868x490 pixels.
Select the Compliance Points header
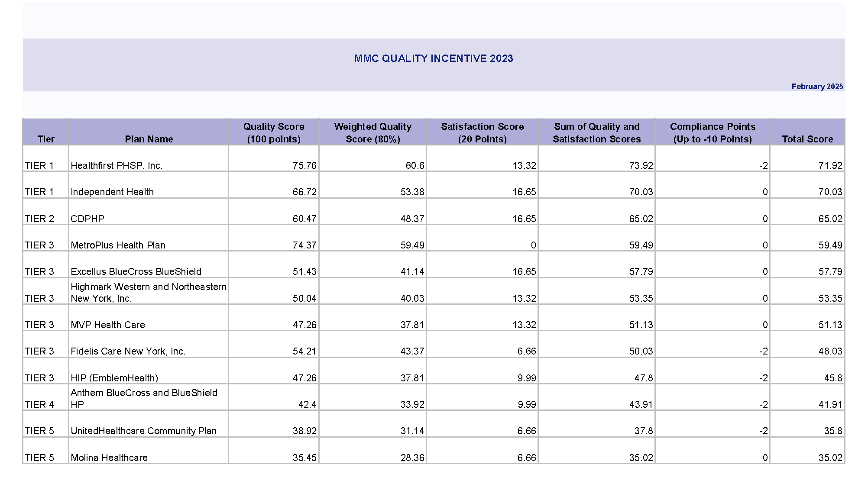click(x=713, y=132)
